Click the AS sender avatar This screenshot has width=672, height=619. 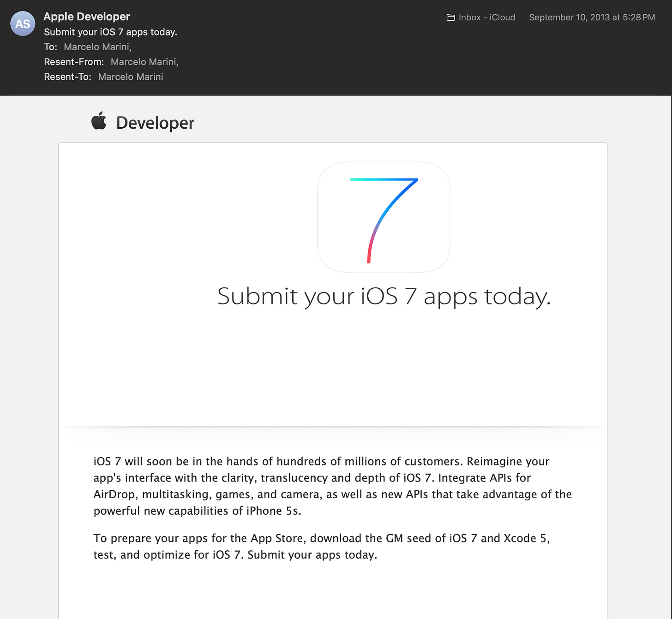23,24
